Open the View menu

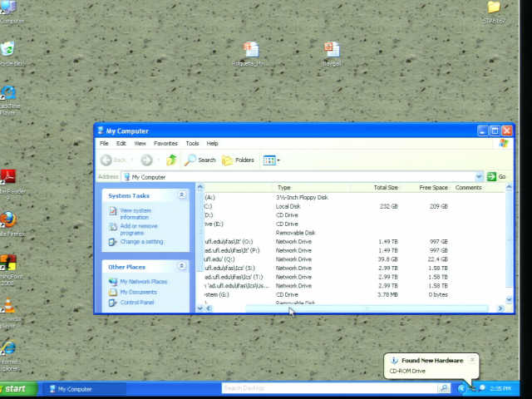pyautogui.click(x=140, y=144)
